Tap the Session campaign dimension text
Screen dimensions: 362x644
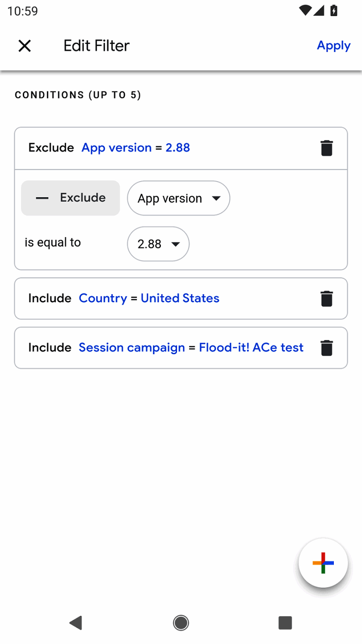point(131,347)
